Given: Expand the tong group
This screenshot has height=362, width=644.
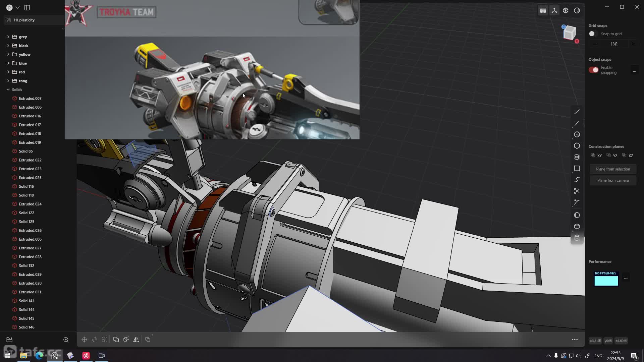Looking at the screenshot, I should 8,81.
